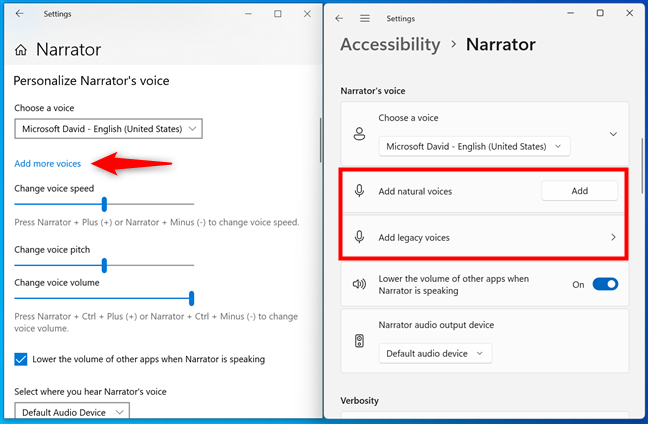Open Microsoft David voice dropdown in right window
This screenshot has width=648, height=424.
474,146
